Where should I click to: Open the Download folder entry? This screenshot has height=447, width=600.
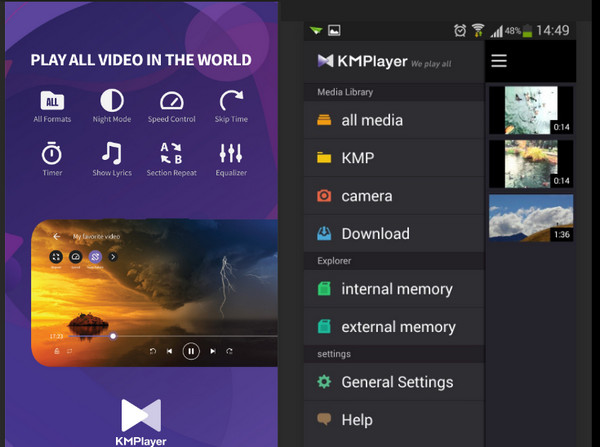394,233
